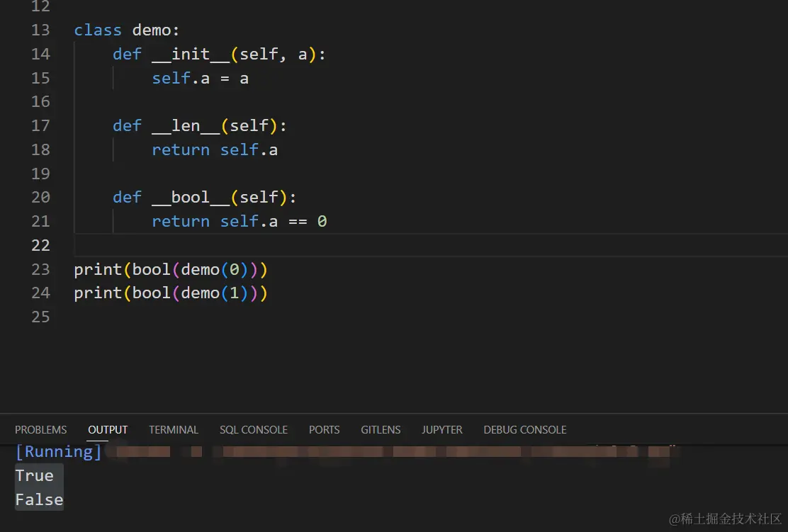Click the '__init__' method name
The width and height of the screenshot is (788, 532).
(x=191, y=55)
